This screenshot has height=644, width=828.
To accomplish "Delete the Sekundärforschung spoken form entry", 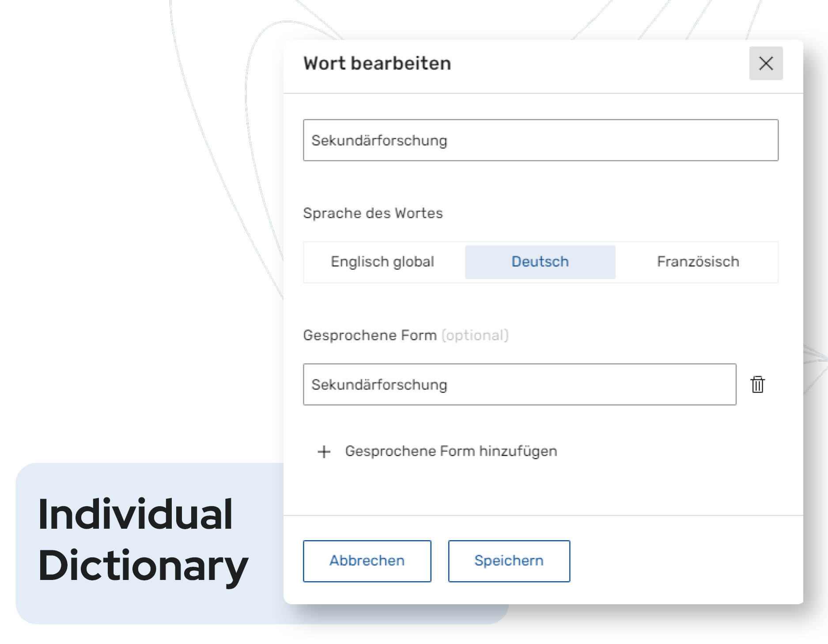I will point(757,384).
